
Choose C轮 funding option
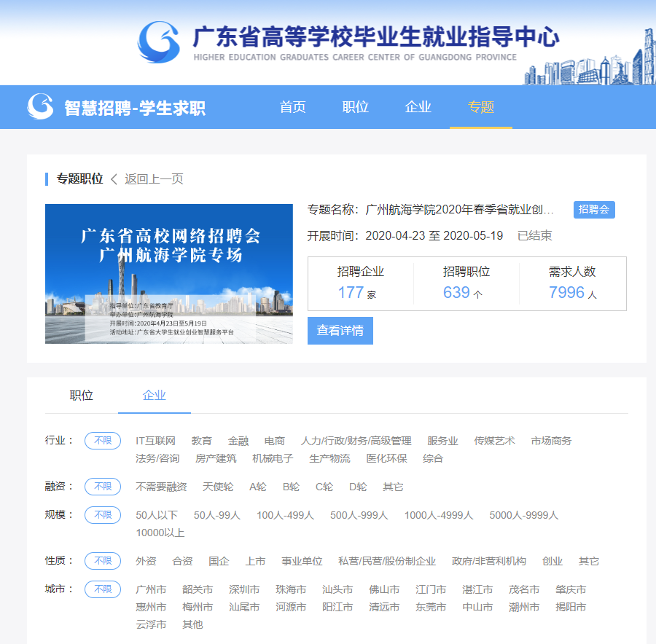coord(324,487)
